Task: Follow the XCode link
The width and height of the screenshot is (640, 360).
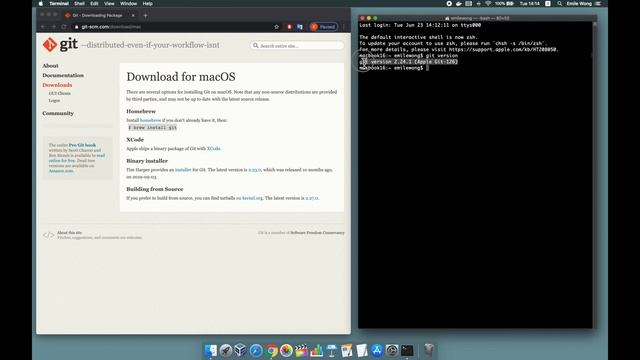Action: pos(213,149)
